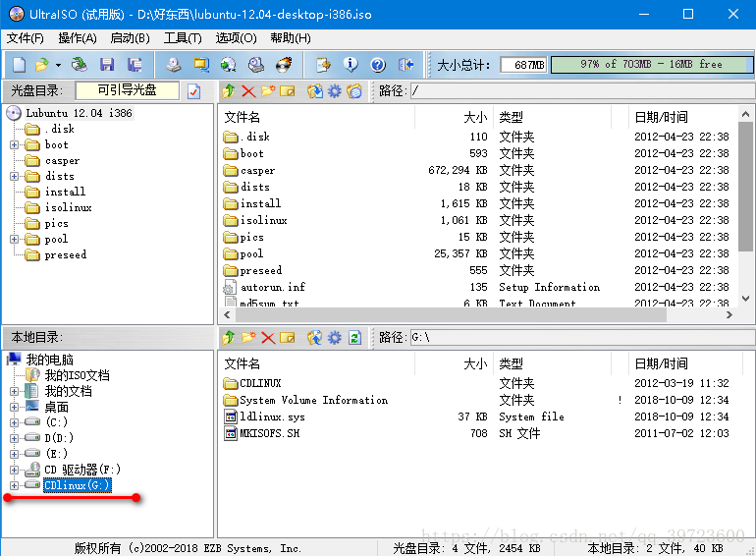756x556 pixels.
Task: Click last folder icon in image toolbar
Action: pos(353,91)
